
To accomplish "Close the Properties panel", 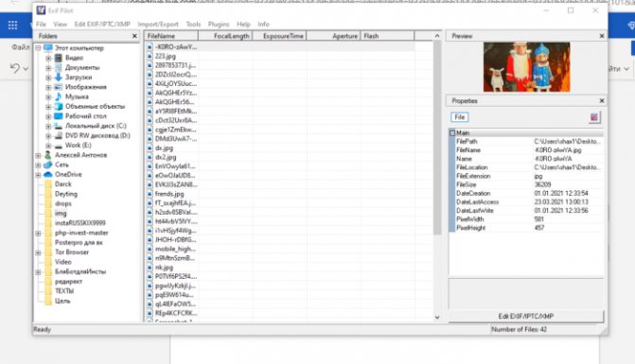I will click(602, 101).
